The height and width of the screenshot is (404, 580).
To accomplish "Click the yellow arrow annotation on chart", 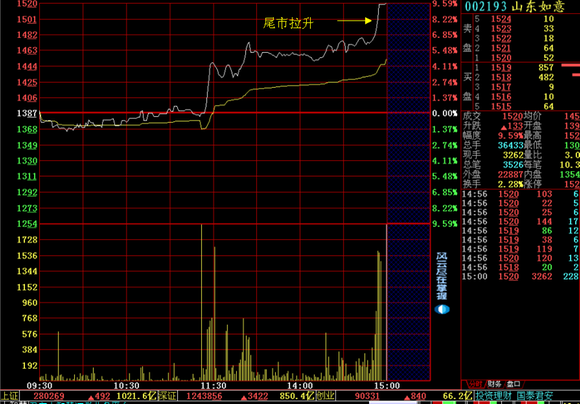I will [x=354, y=21].
